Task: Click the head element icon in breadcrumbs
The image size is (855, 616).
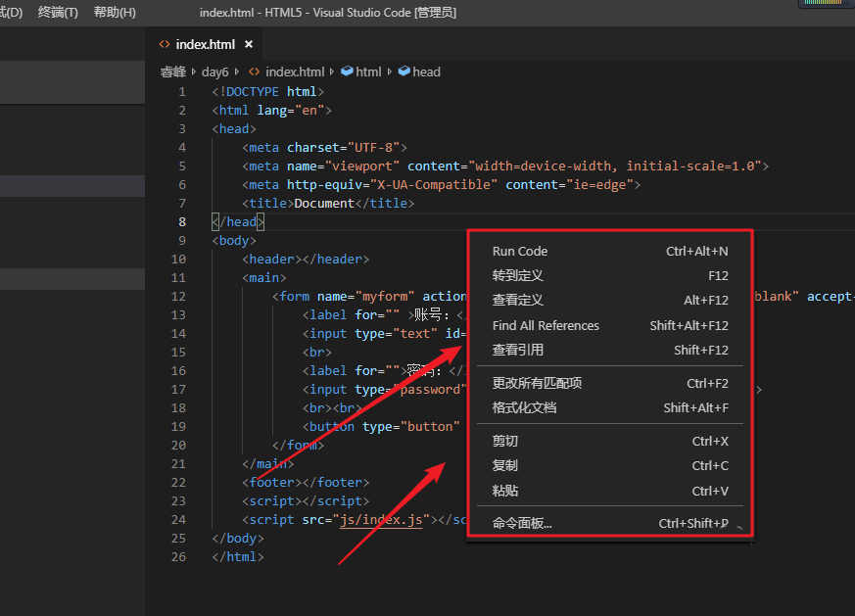Action: (x=404, y=71)
